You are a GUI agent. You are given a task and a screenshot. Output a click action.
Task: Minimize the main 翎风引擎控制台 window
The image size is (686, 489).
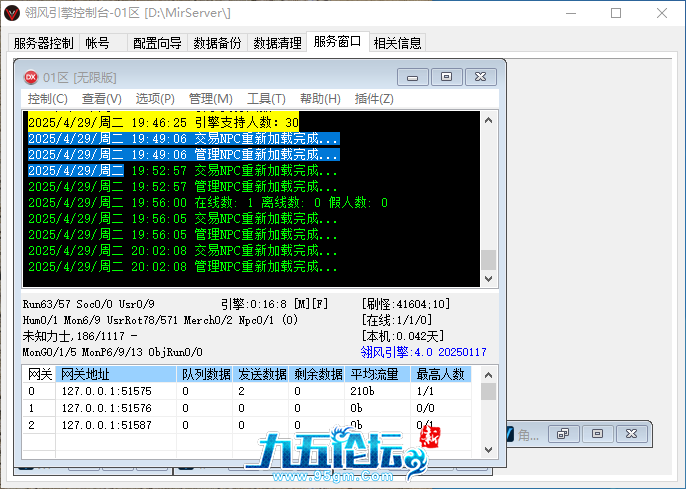click(570, 13)
